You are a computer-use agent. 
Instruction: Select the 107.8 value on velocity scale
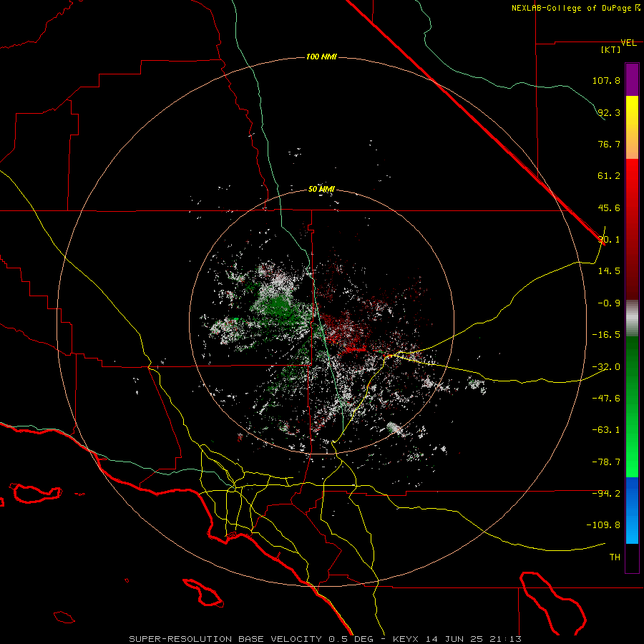(x=606, y=80)
